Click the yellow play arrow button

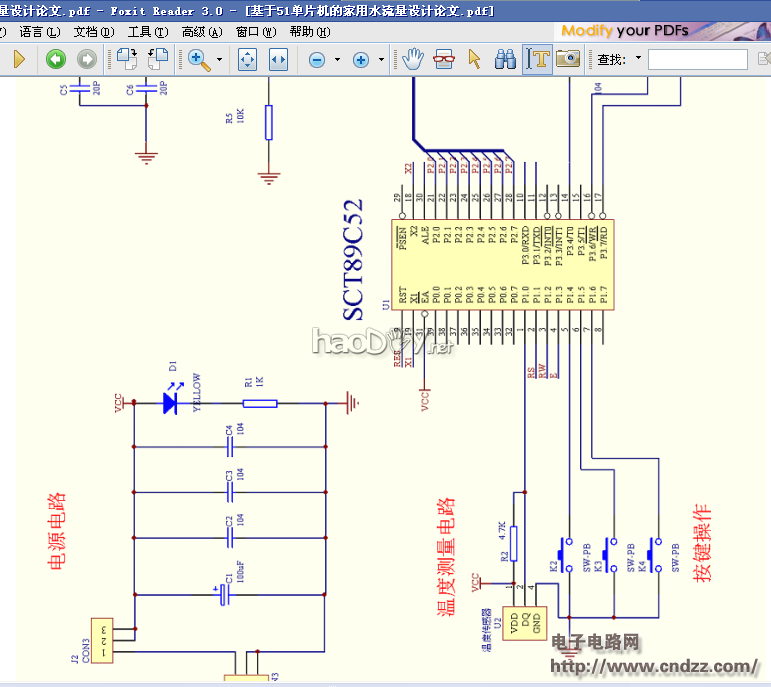(x=19, y=60)
